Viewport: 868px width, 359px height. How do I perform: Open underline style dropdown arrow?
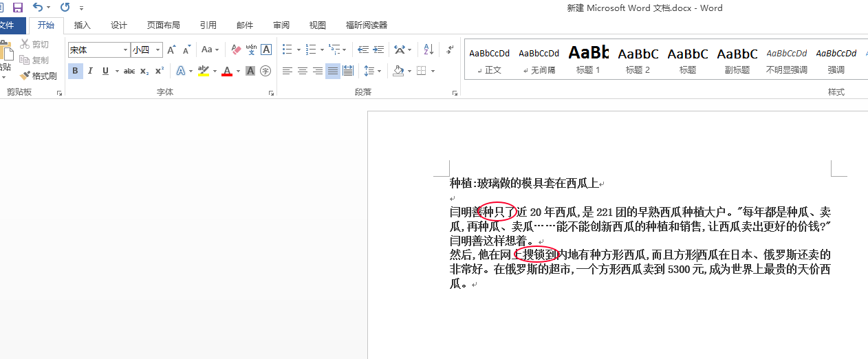[117, 71]
